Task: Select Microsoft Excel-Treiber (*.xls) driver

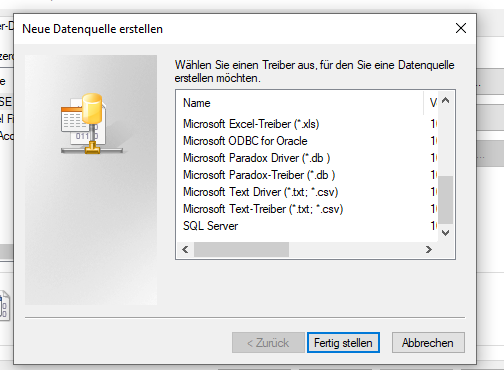Action: tap(251, 124)
